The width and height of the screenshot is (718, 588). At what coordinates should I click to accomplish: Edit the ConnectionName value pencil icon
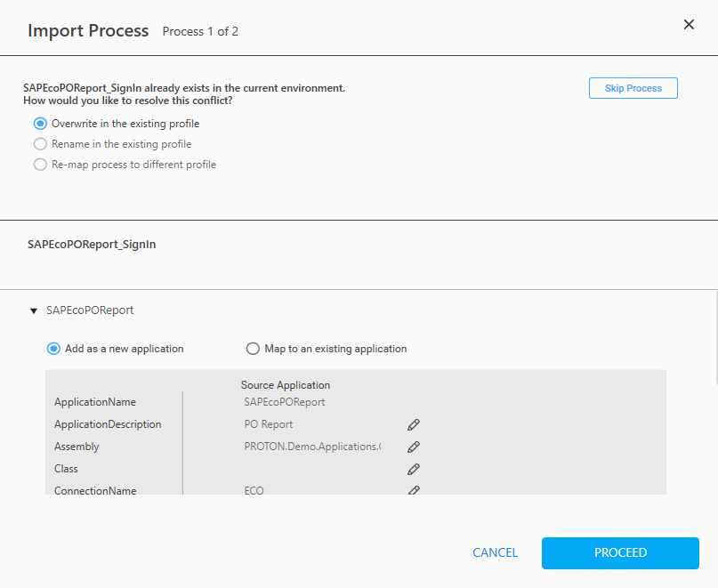(x=414, y=490)
